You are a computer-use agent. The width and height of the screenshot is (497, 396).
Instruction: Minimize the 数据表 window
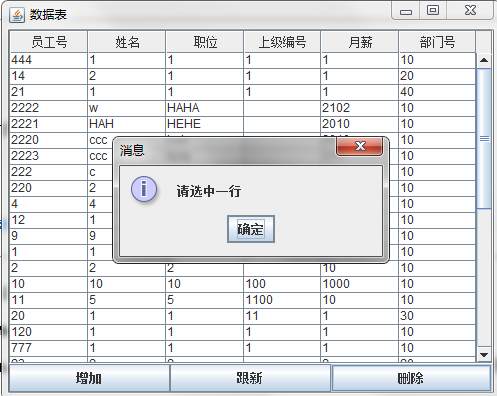click(406, 11)
